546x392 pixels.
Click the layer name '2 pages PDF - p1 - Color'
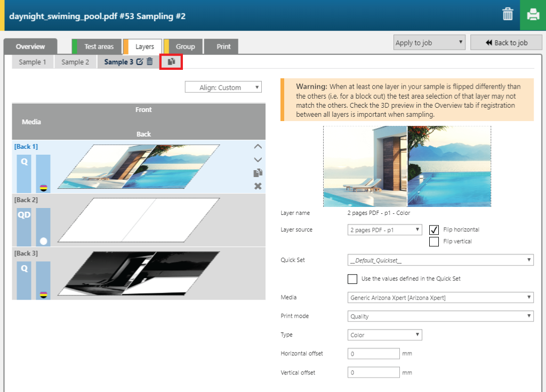(379, 213)
